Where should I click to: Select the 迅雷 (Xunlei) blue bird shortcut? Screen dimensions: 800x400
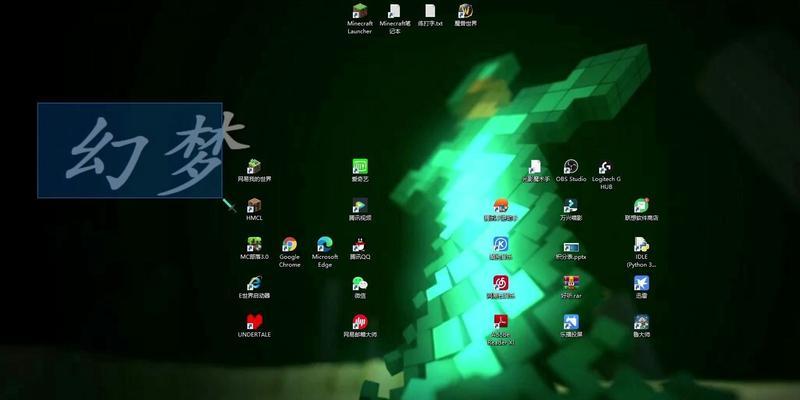(641, 287)
